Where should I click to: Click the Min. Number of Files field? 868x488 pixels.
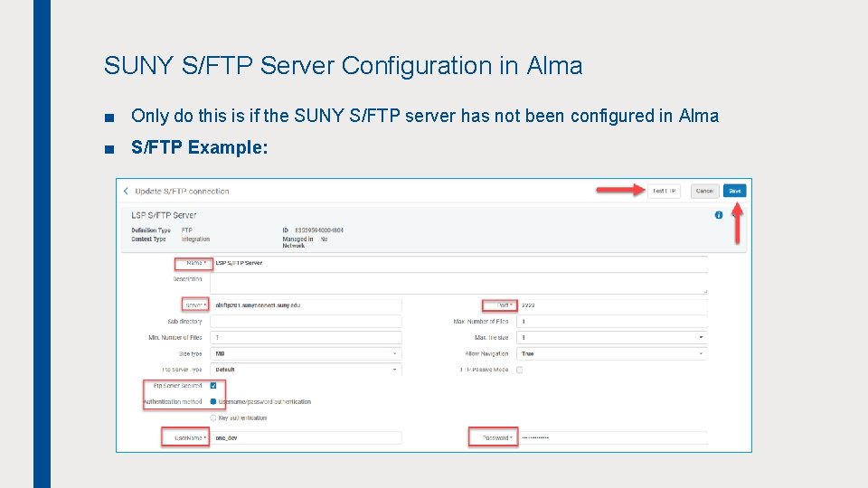point(307,337)
